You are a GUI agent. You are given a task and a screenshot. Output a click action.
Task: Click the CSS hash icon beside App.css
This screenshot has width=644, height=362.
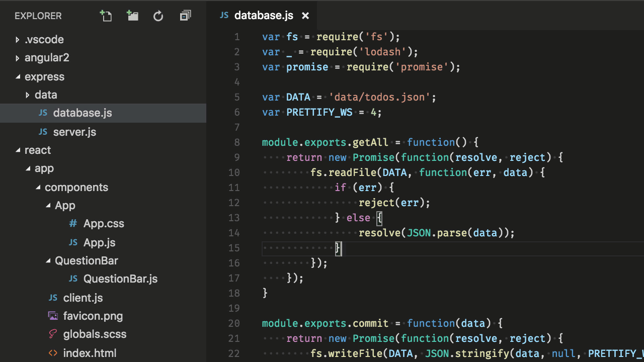[x=73, y=223]
